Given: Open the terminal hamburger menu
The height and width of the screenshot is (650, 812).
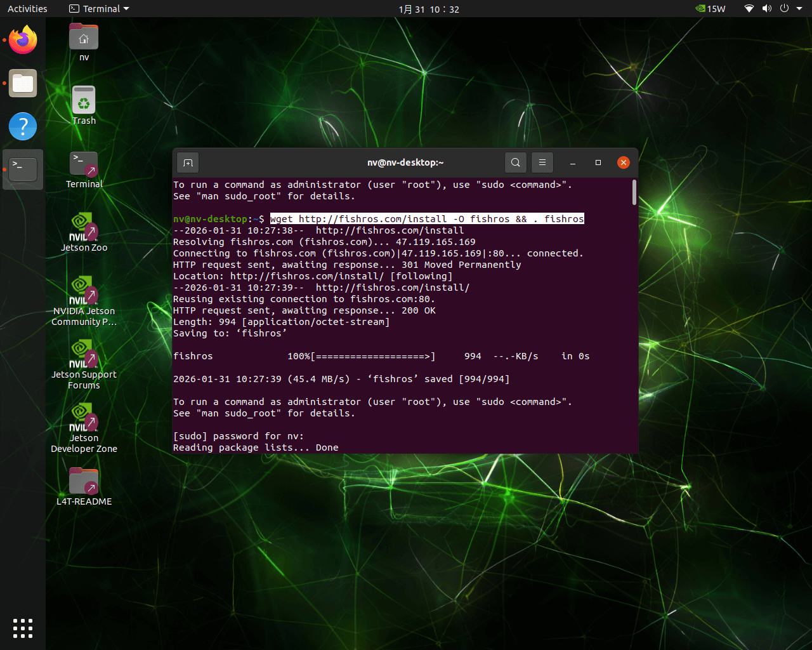Looking at the screenshot, I should pos(542,162).
